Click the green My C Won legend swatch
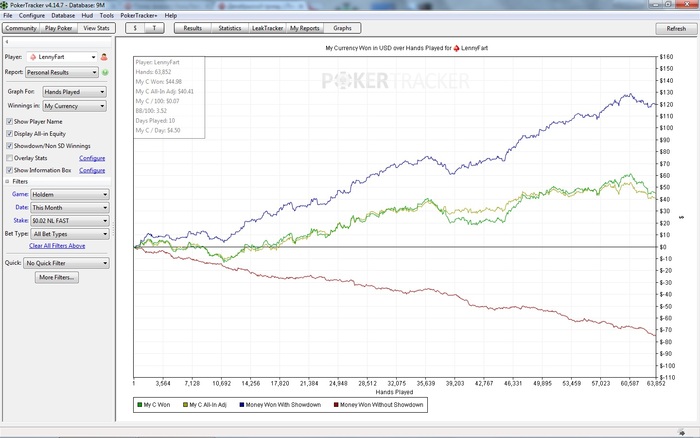700x438 pixels. coord(140,405)
